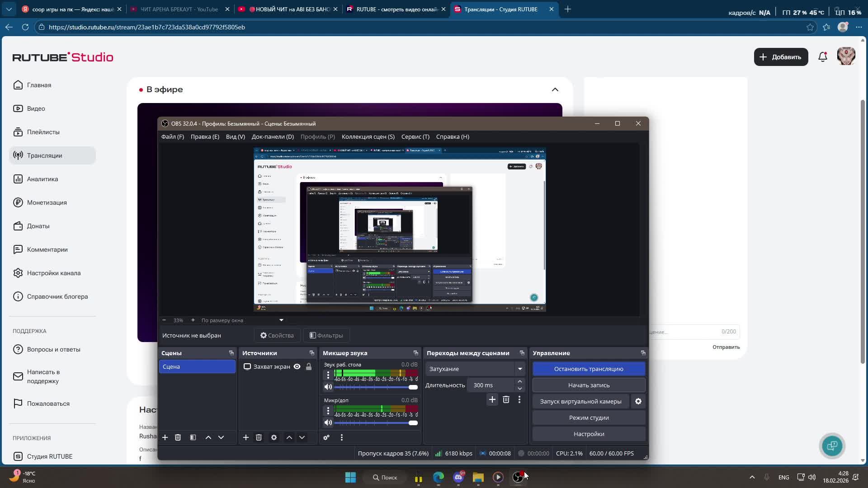
Task: Click the gear icon in the Sources panel toolbar
Action: [274, 437]
